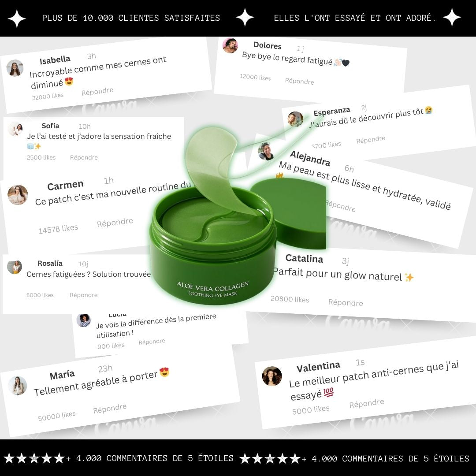Click 50000 likes on María's comment

coord(56,416)
